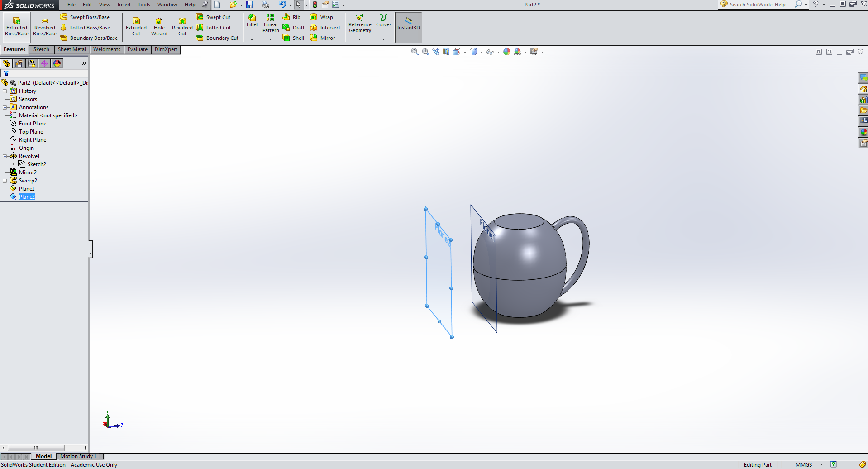Image resolution: width=868 pixels, height=469 pixels.
Task: Switch to the Sheet Metal tab
Action: click(72, 49)
